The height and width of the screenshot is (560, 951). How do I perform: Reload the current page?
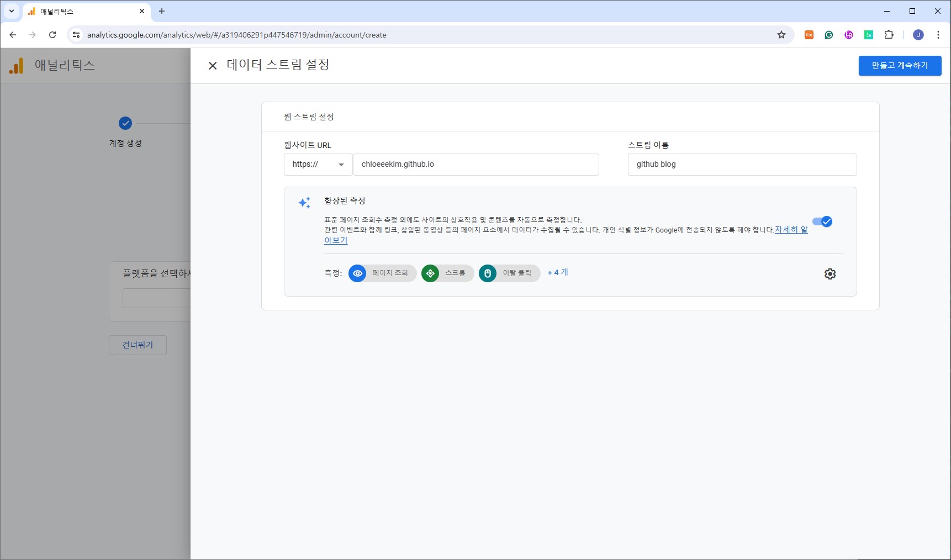pyautogui.click(x=52, y=35)
